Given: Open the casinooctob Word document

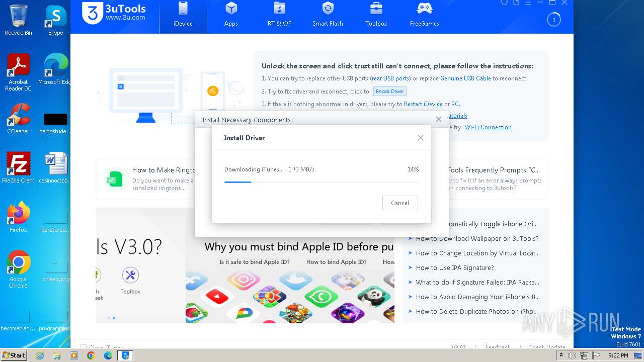Looking at the screenshot, I should pyautogui.click(x=55, y=168).
